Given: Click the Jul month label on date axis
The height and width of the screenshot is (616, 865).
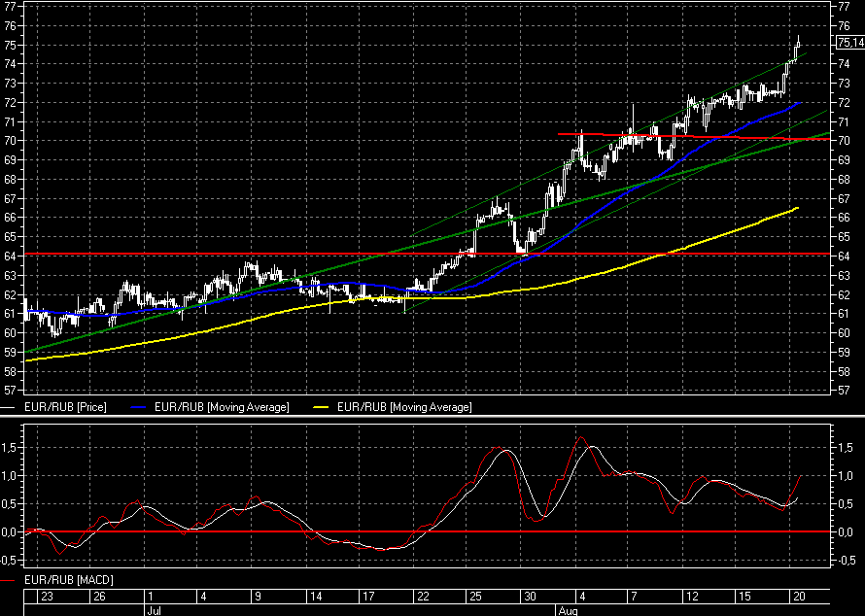Looking at the screenshot, I should tap(153, 610).
